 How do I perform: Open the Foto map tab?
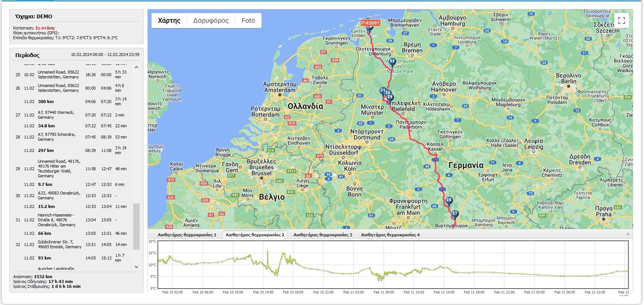[x=248, y=21]
